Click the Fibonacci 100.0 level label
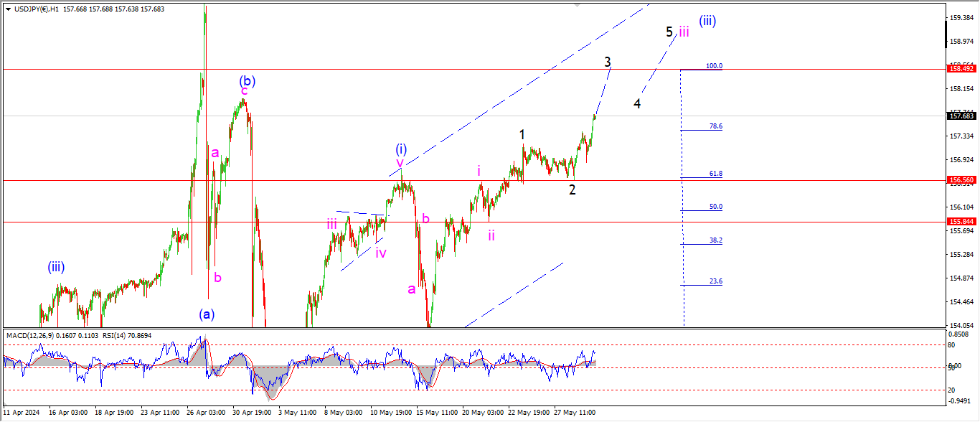Viewport: 980px width, 422px height. point(714,66)
